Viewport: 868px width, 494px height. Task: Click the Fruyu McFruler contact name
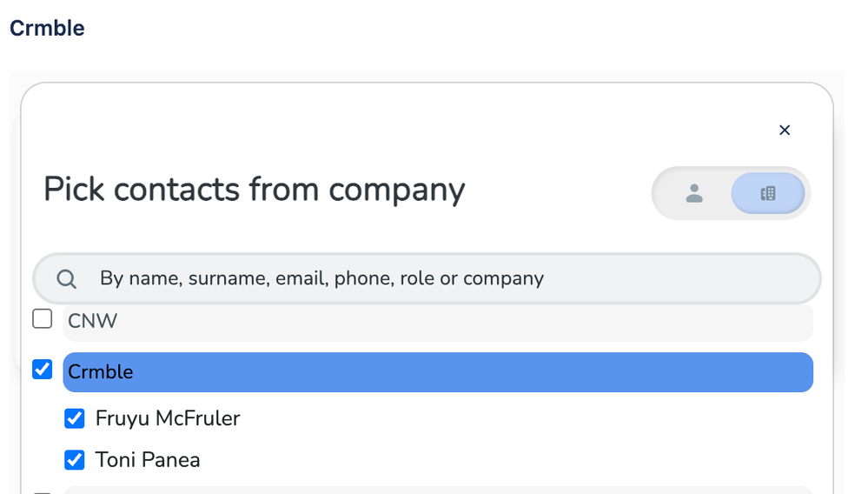168,418
